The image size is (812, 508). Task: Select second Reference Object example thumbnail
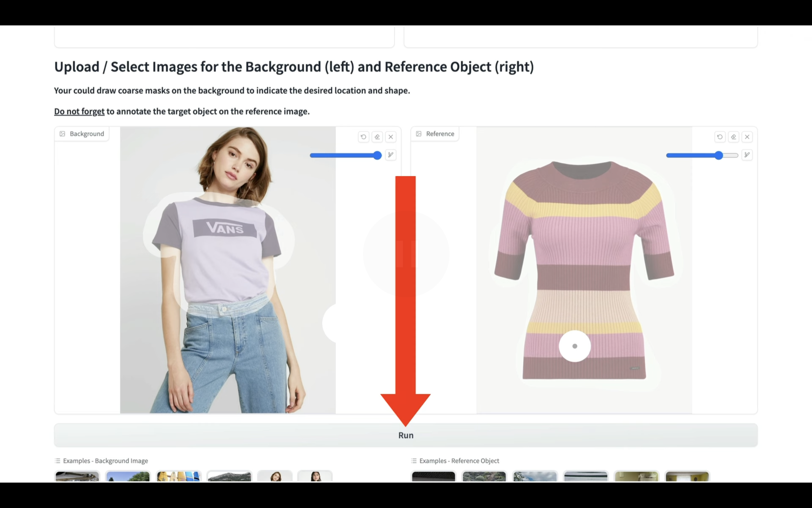click(x=484, y=476)
